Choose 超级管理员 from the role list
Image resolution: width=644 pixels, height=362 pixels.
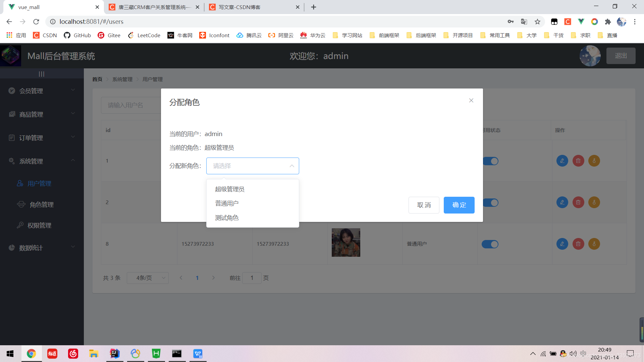(253, 189)
